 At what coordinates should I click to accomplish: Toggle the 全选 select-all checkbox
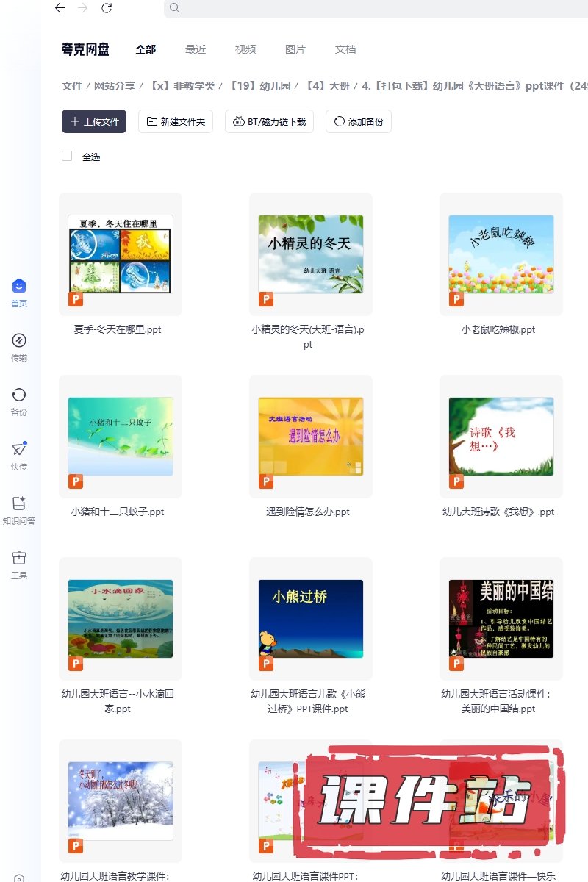click(x=67, y=157)
